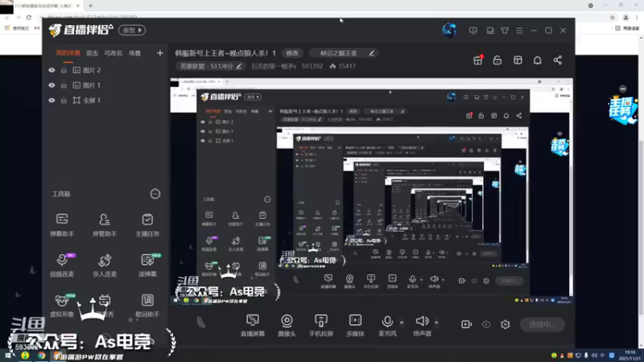644x362 pixels.
Task: Open the 读弹幕 tool
Action: [x=147, y=265]
